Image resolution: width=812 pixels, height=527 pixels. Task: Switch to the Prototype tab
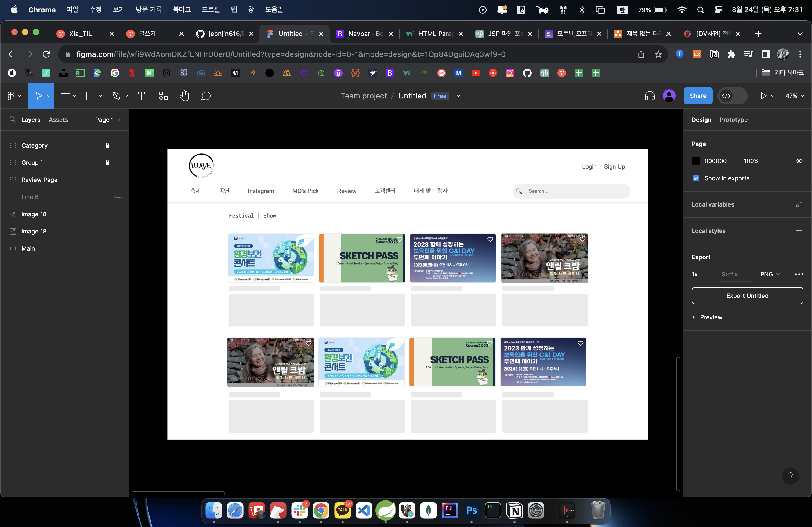(x=733, y=120)
